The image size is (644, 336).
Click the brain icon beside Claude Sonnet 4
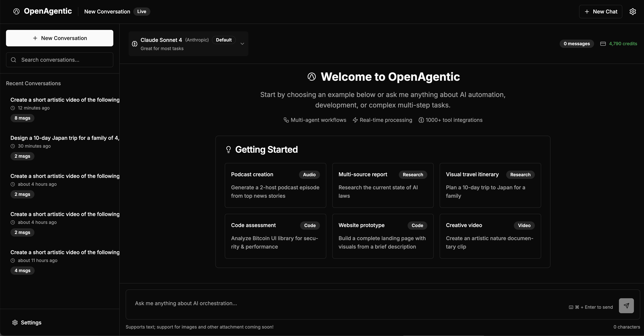point(134,44)
